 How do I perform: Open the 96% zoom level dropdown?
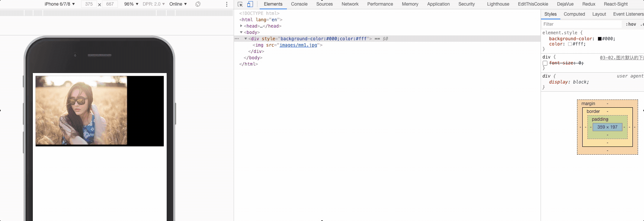tap(131, 4)
